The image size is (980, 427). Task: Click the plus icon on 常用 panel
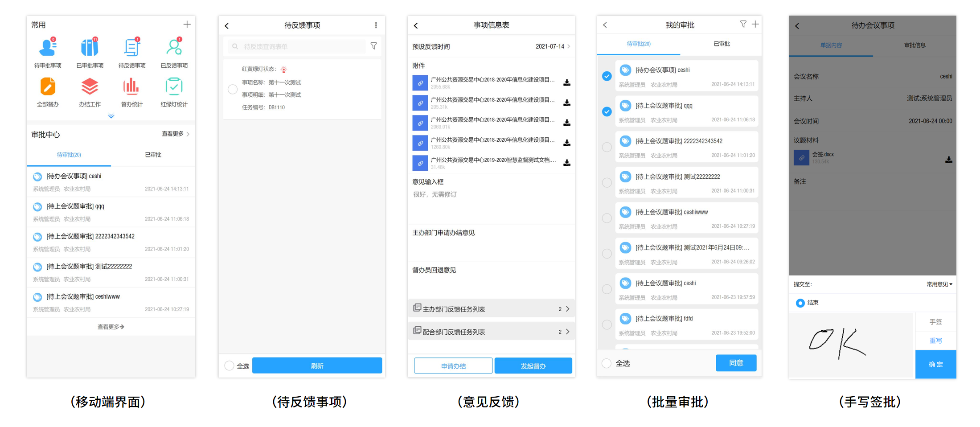click(187, 24)
